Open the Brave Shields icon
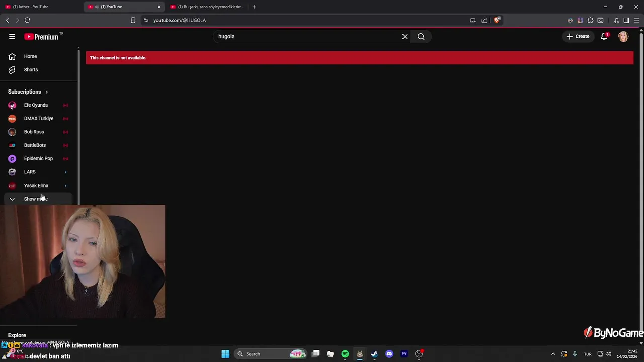The width and height of the screenshot is (644, 362). (x=497, y=20)
